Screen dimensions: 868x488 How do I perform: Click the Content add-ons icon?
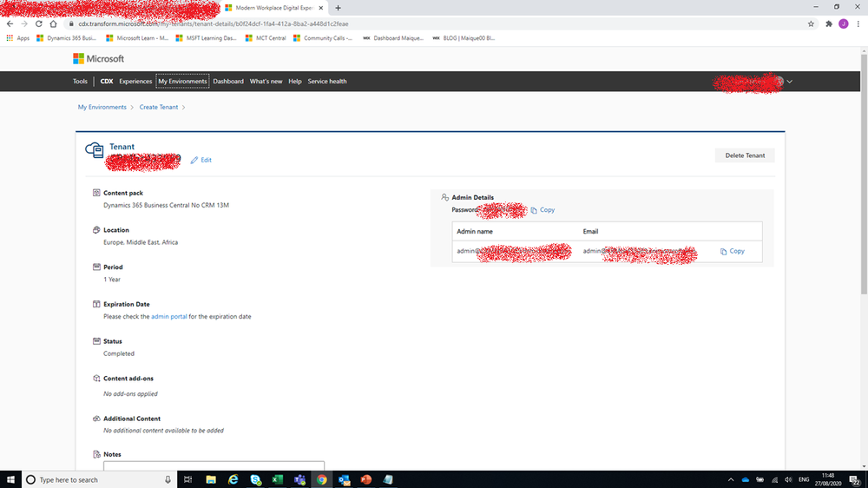pyautogui.click(x=96, y=379)
